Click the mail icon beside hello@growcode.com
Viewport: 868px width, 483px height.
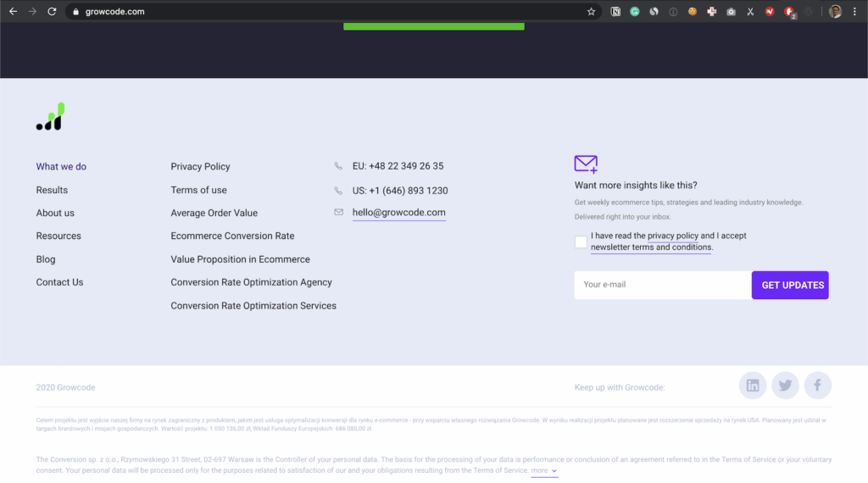pyautogui.click(x=339, y=212)
